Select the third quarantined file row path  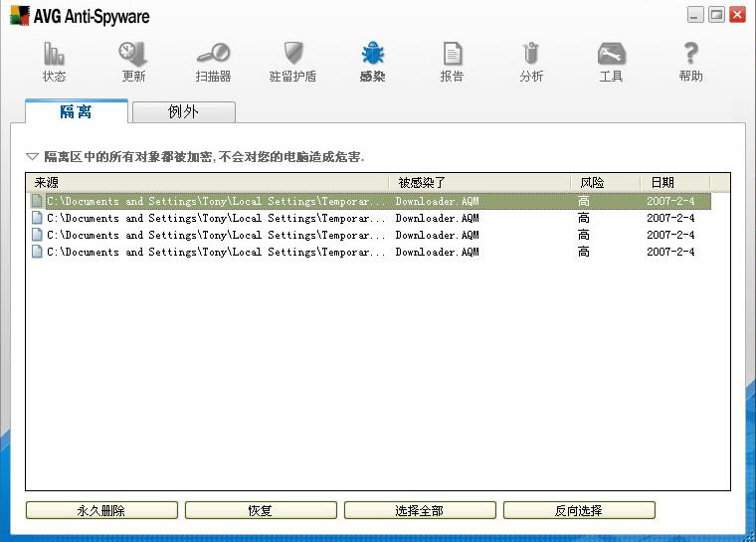click(x=216, y=235)
